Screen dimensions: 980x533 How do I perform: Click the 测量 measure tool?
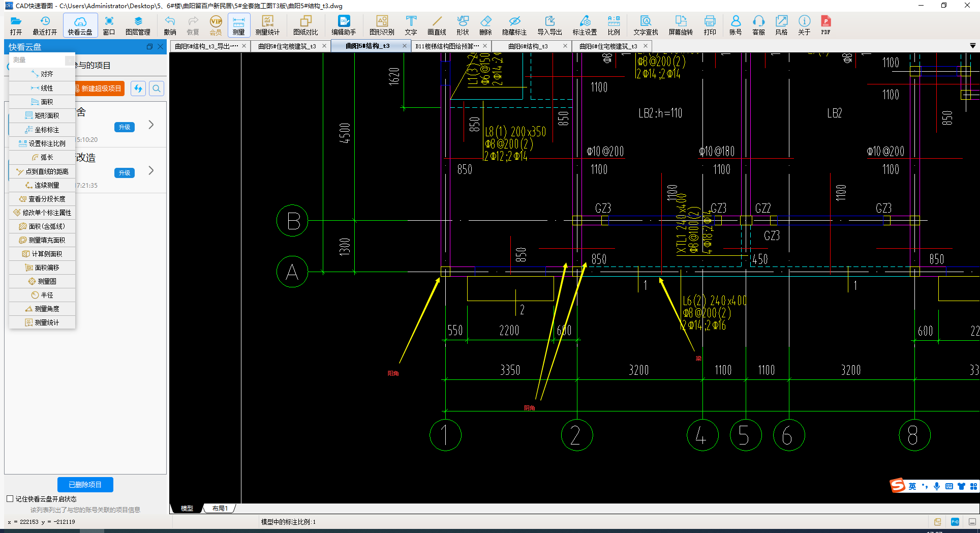(238, 25)
